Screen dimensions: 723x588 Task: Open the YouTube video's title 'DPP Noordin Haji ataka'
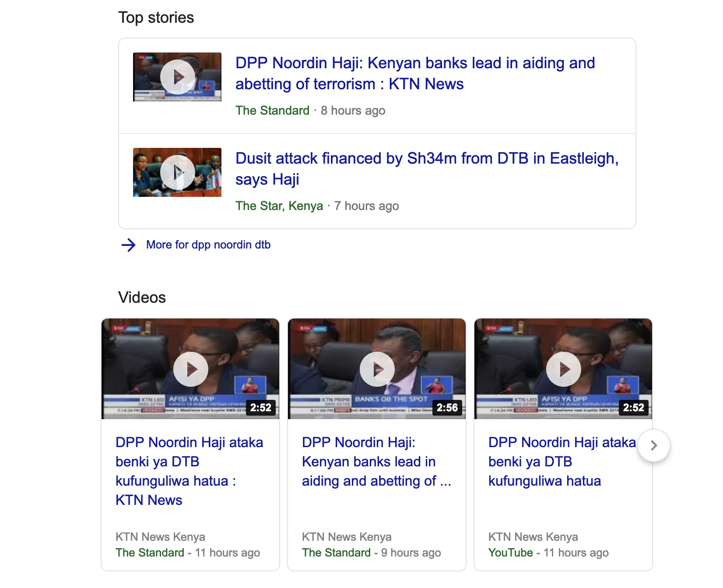click(562, 462)
